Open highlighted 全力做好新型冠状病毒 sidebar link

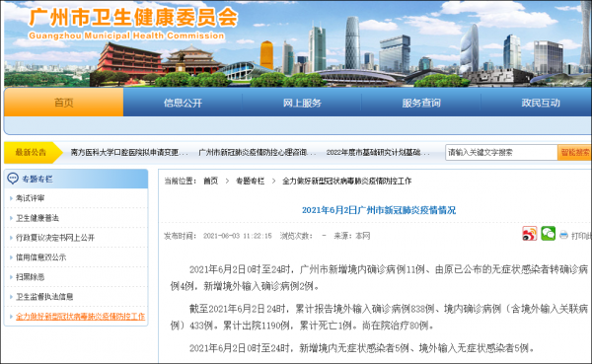80,317
